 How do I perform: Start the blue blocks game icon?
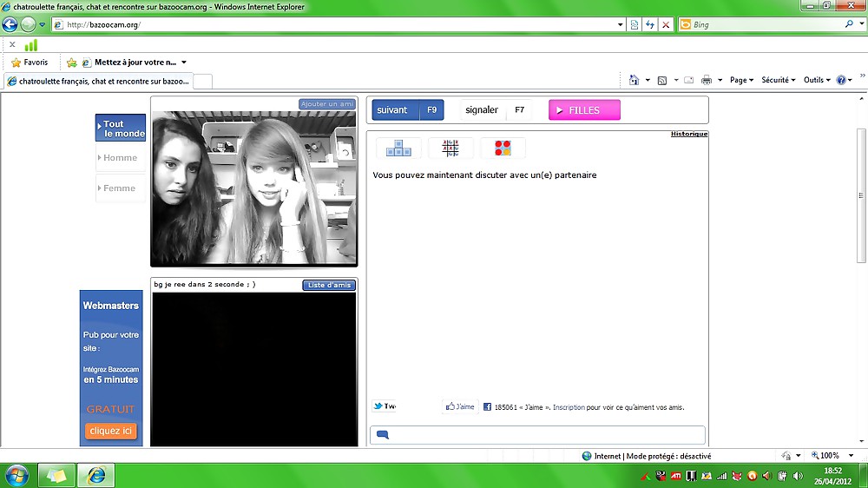point(398,148)
